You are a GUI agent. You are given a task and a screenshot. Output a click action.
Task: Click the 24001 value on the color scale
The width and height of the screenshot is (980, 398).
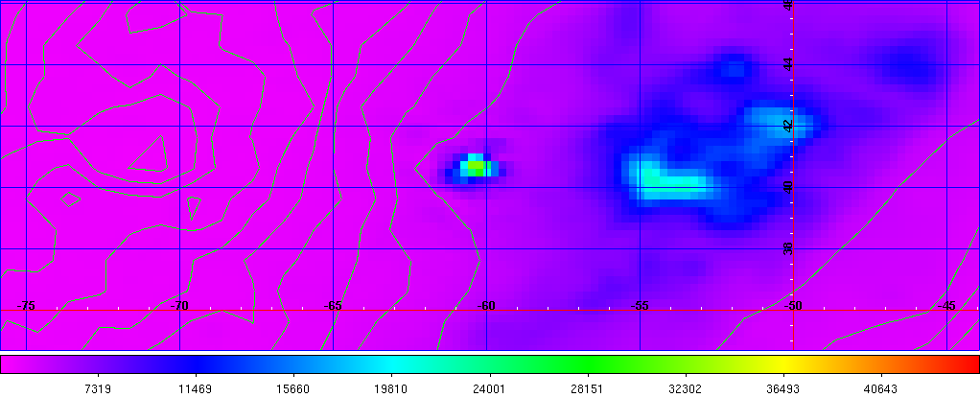coord(490,388)
